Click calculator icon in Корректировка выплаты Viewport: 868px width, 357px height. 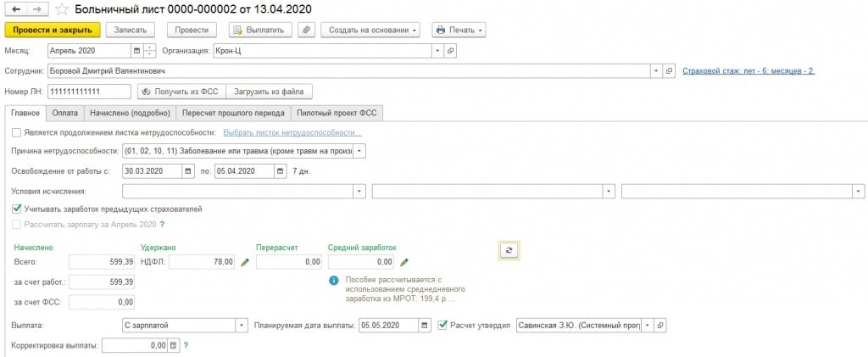(174, 345)
